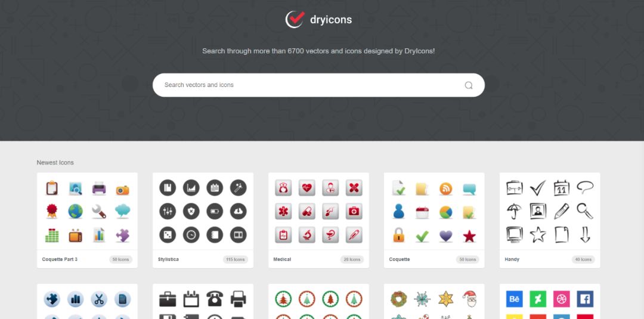Select the mixer sliders icon in Stylistica
This screenshot has height=319, width=644.
point(168,211)
